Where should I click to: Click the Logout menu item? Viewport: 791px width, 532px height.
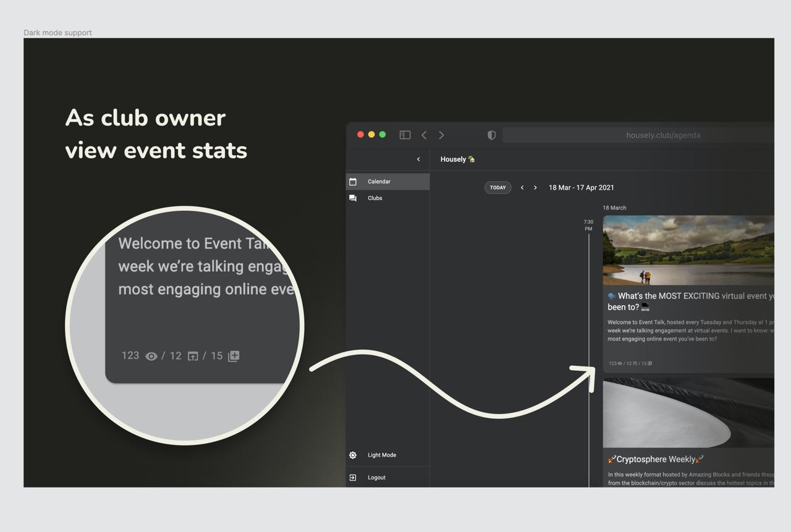click(x=387, y=478)
